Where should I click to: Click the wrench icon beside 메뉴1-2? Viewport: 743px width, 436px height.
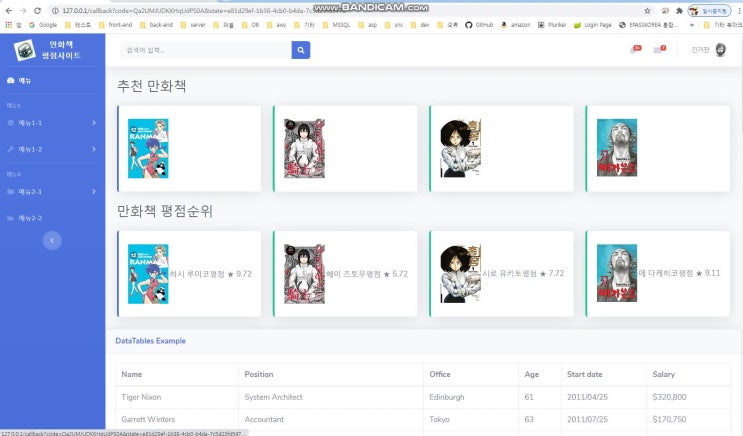coord(11,149)
